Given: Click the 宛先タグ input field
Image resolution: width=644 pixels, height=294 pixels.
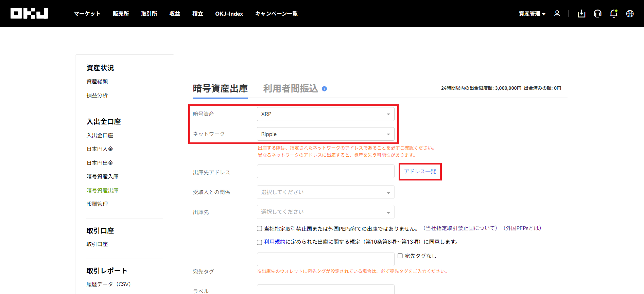Looking at the screenshot, I should tap(326, 259).
